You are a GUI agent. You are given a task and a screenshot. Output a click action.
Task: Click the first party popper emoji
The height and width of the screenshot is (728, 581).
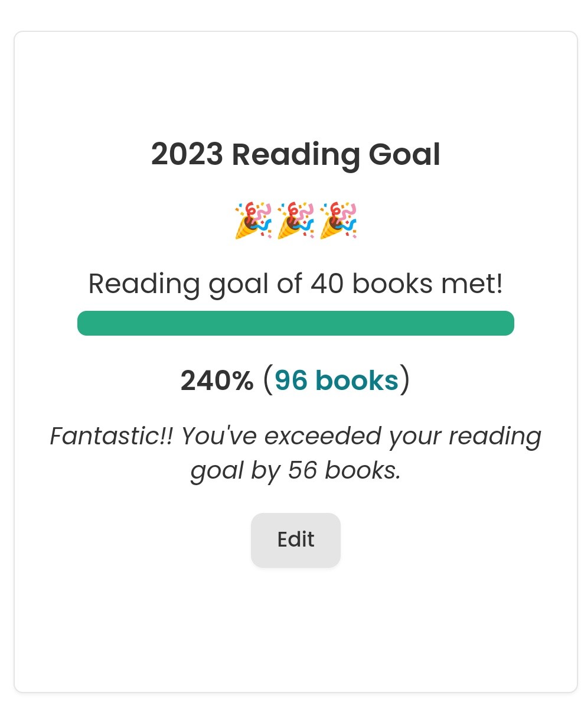253,220
